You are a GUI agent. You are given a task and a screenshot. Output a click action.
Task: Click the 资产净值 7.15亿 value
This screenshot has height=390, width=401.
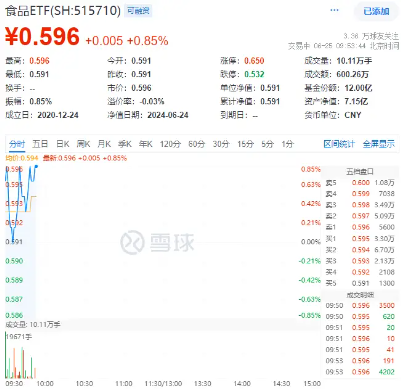tap(356, 101)
